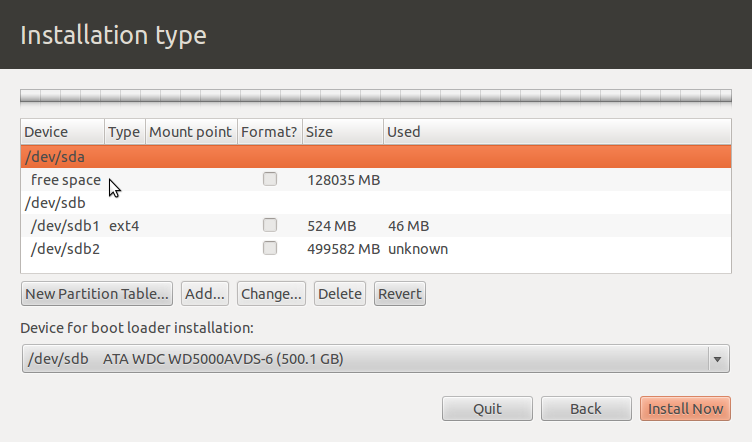Check the Format box for /dev/sdb2
752x442 pixels.
269,248
